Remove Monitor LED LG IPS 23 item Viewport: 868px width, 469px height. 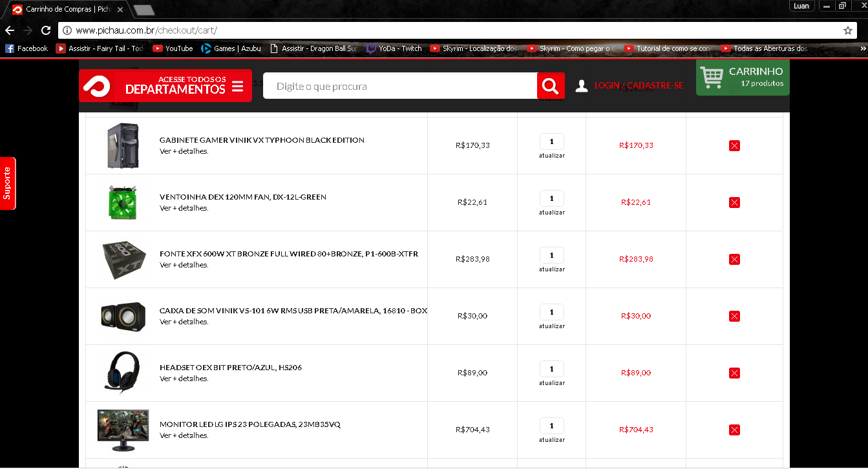[734, 430]
